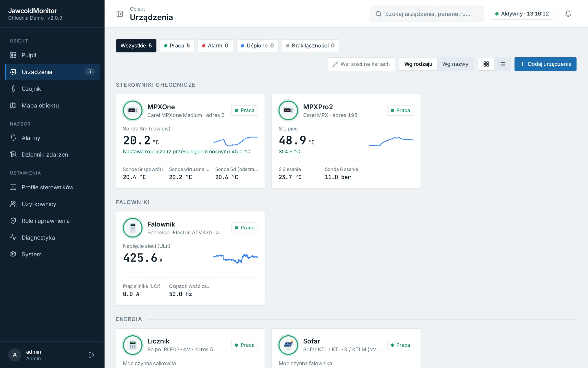Click the MPXOne controller device icon

pos(133,110)
